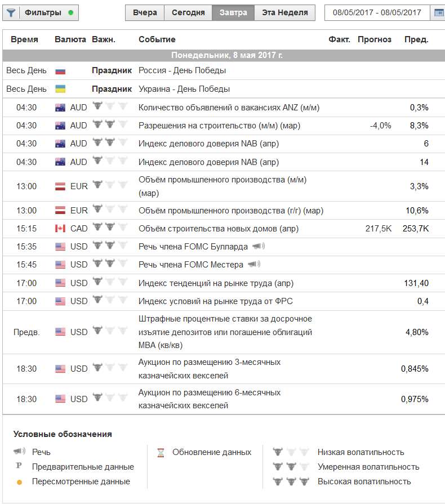Open Индекс делового доверия NAB with value 6
The image size is (445, 504).
(208, 144)
